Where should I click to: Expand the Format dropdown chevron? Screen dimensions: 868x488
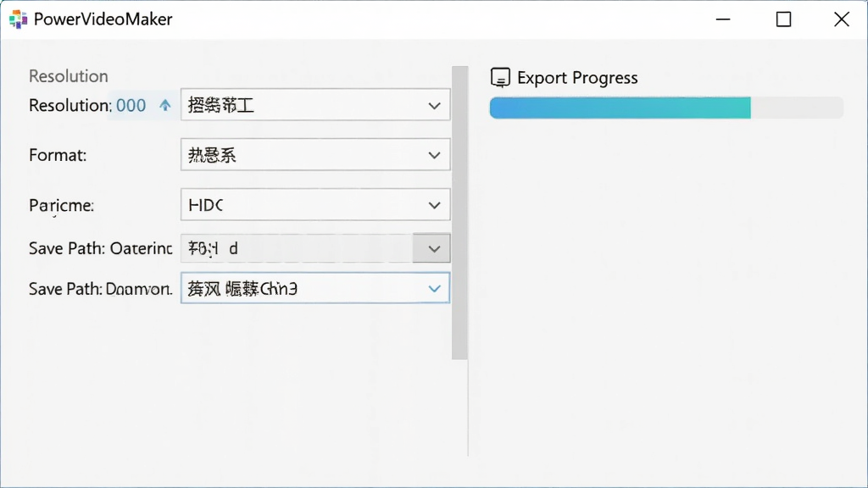pyautogui.click(x=434, y=155)
